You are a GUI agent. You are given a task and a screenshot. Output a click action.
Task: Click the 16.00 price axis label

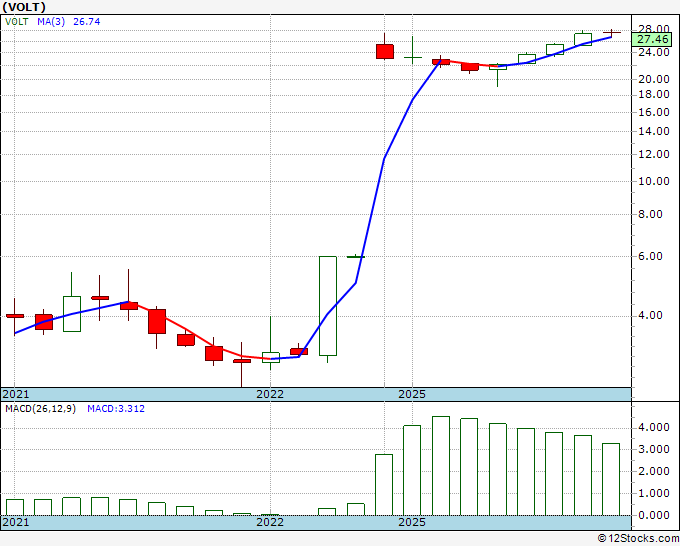(x=654, y=112)
